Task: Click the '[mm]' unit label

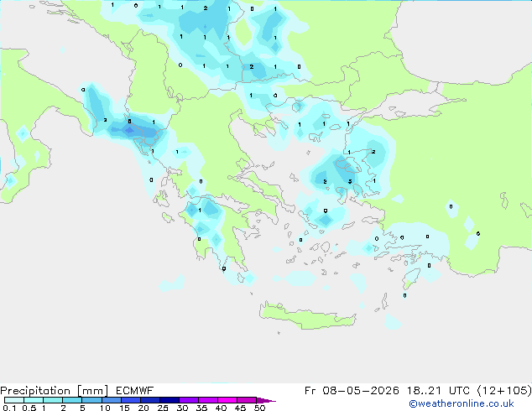Action: pos(93,391)
